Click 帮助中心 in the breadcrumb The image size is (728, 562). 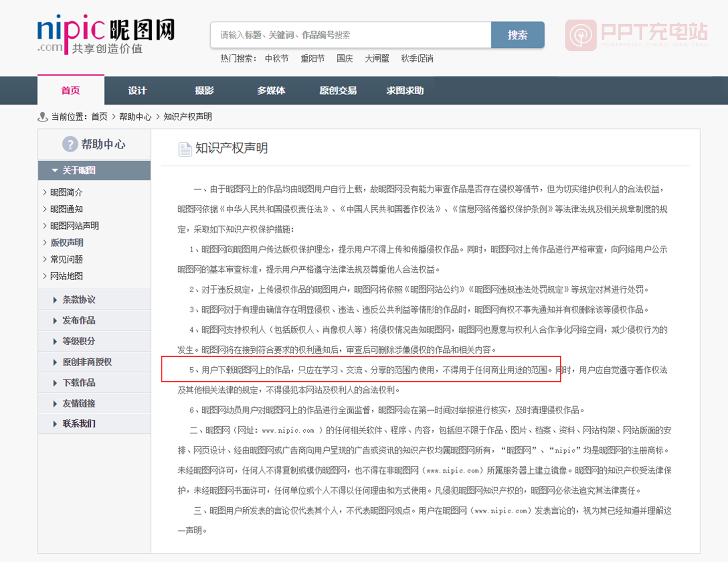pos(135,117)
